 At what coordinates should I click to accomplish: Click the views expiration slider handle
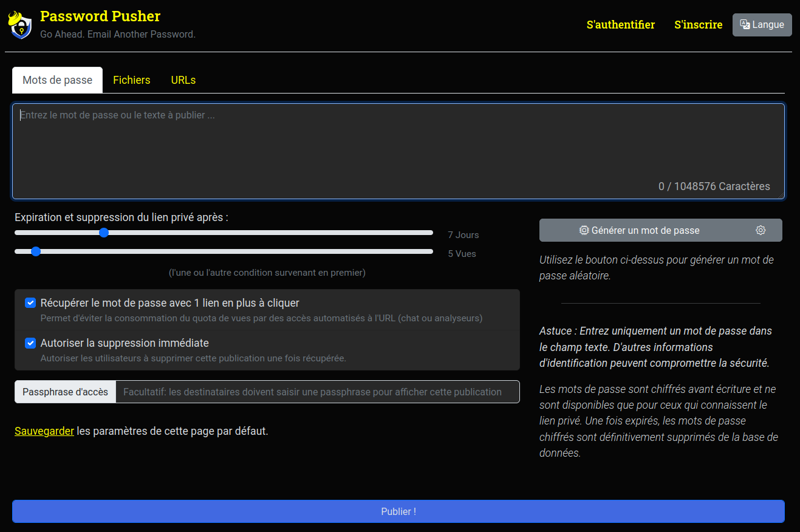click(35, 251)
